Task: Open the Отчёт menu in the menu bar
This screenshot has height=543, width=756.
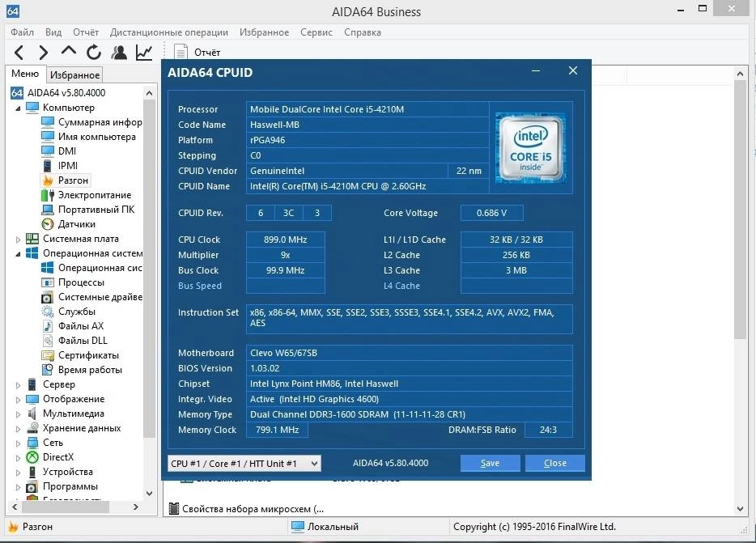Action: click(86, 32)
